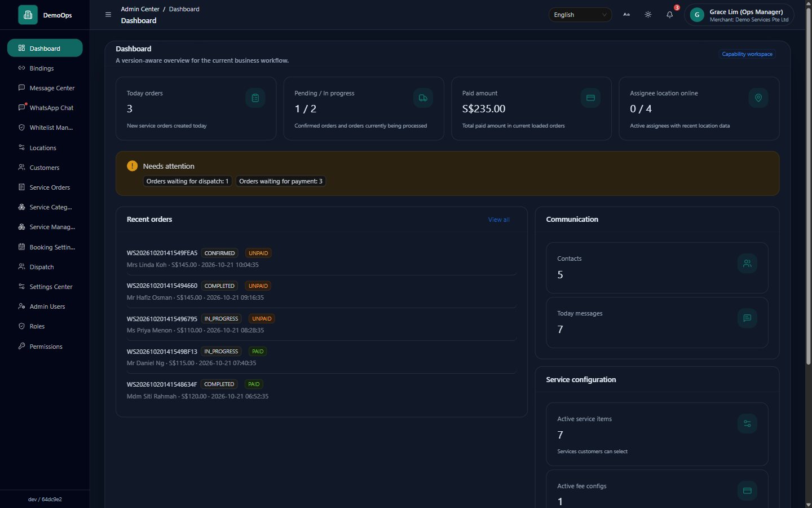Click the DemoOps logo icon
Viewport: 812px width, 508px height.
28,15
